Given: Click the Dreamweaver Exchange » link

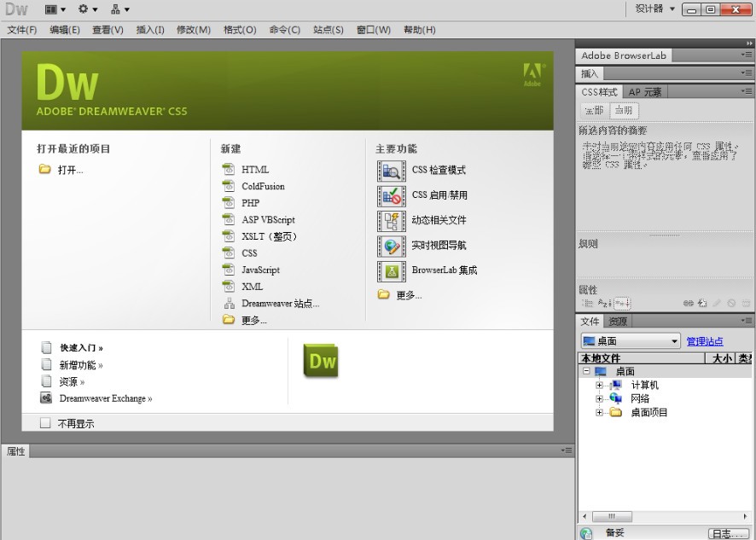Looking at the screenshot, I should (106, 398).
